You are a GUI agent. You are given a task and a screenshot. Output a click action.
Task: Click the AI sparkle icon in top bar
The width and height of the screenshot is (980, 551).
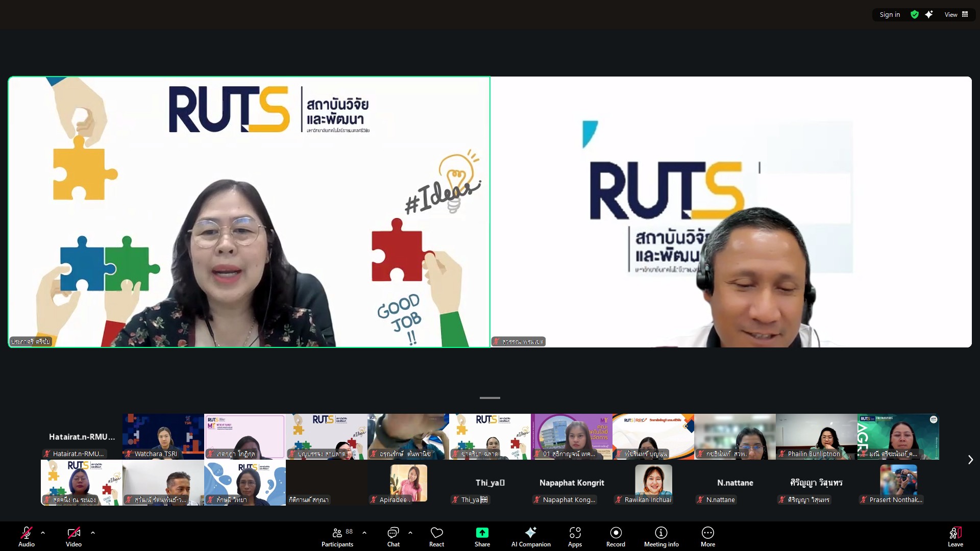pos(929,15)
